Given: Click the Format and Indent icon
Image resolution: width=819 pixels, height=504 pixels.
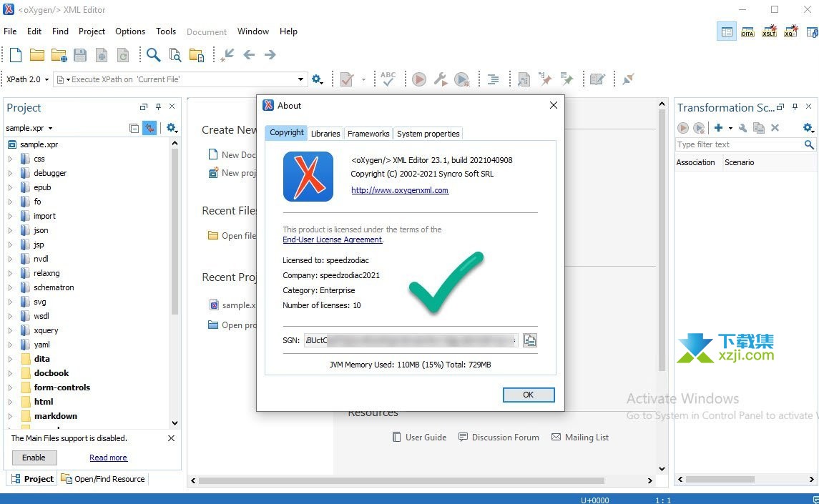Looking at the screenshot, I should pyautogui.click(x=493, y=79).
